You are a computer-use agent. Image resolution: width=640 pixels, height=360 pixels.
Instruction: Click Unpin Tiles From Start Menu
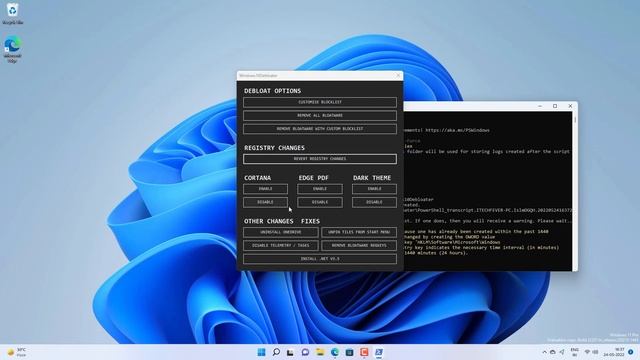point(359,232)
